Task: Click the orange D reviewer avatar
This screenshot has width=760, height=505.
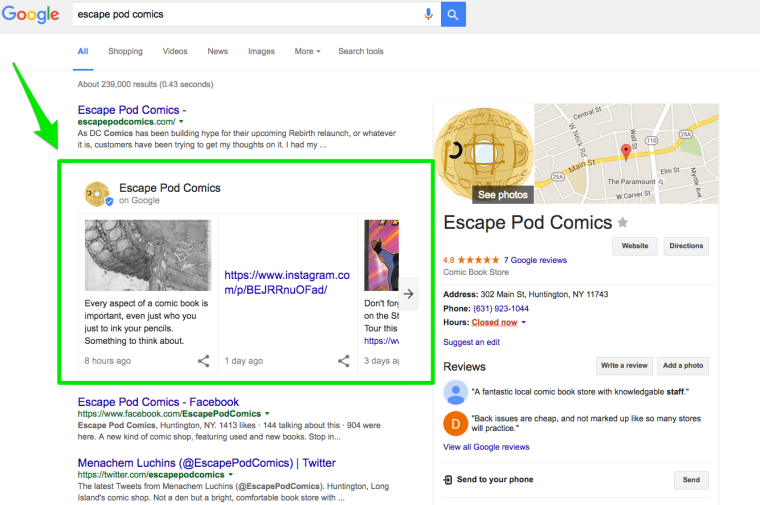Action: tap(456, 424)
